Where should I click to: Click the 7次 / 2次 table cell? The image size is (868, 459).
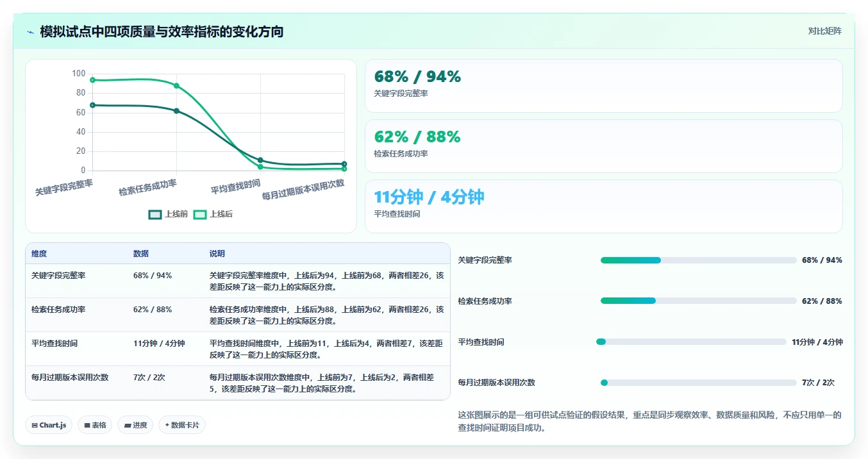(149, 377)
